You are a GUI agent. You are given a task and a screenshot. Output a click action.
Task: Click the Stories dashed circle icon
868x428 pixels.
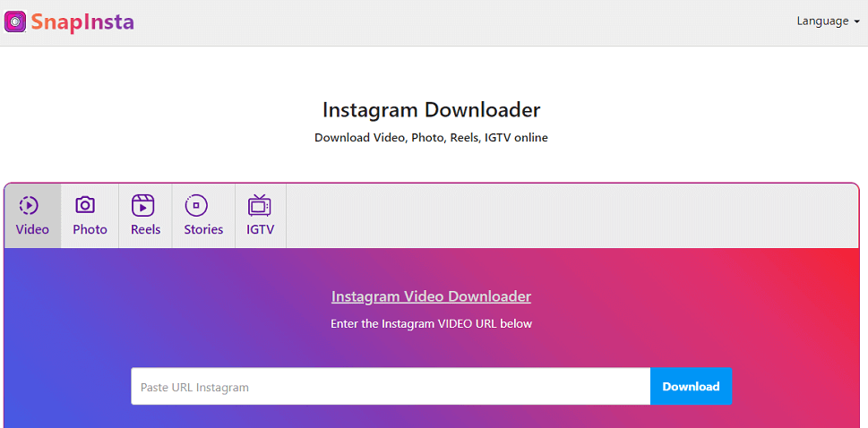[x=196, y=206]
